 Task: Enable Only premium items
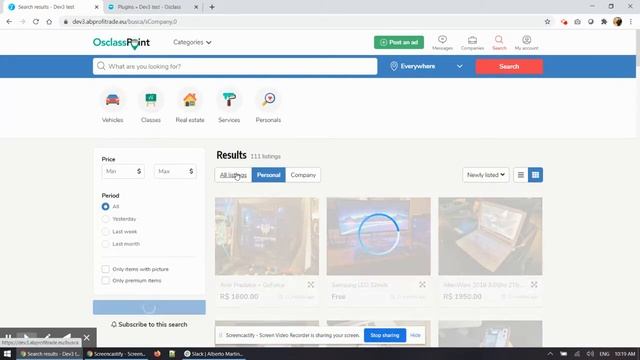(x=105, y=280)
